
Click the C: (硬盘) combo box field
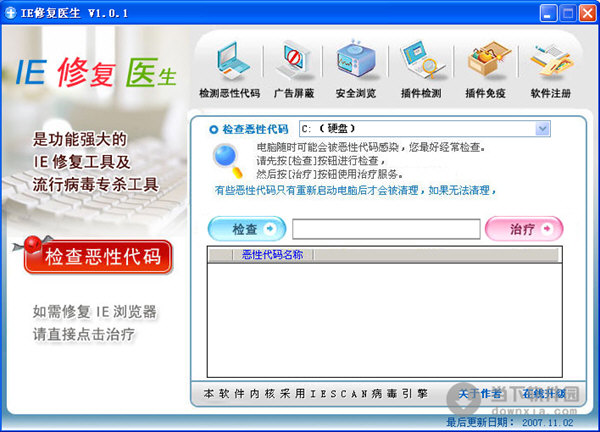pyautogui.click(x=425, y=129)
